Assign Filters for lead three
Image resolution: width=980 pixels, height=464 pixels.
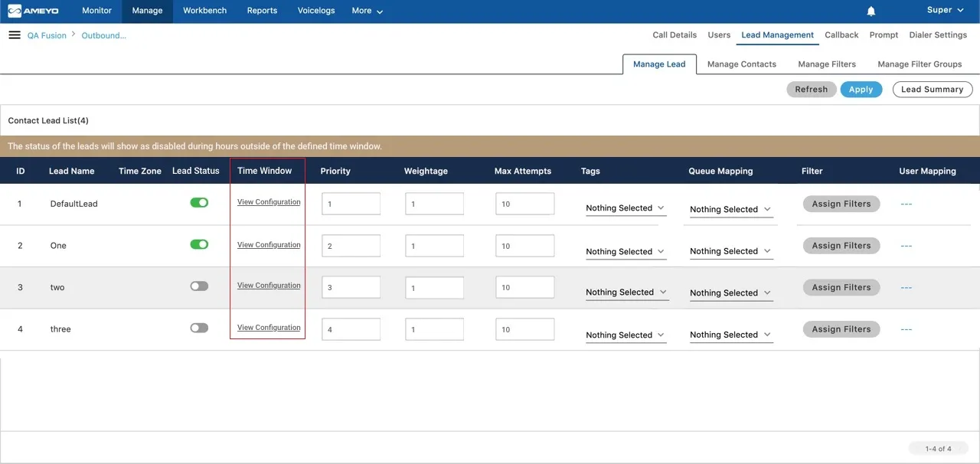841,329
